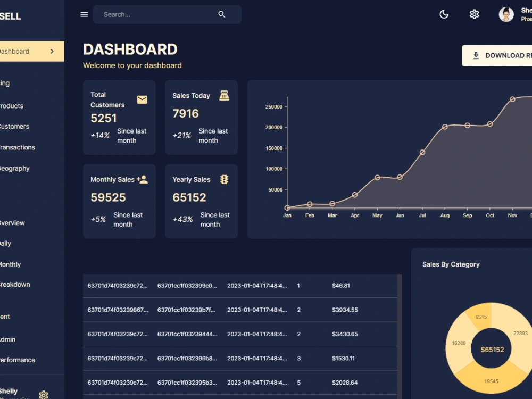Screen dimensions: 532x399
Task: Click the Download Reports button
Action: click(497, 55)
